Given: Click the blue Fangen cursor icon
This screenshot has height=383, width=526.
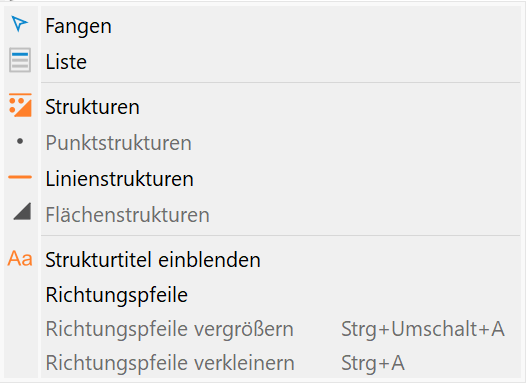Looking at the screenshot, I should coord(19,24).
